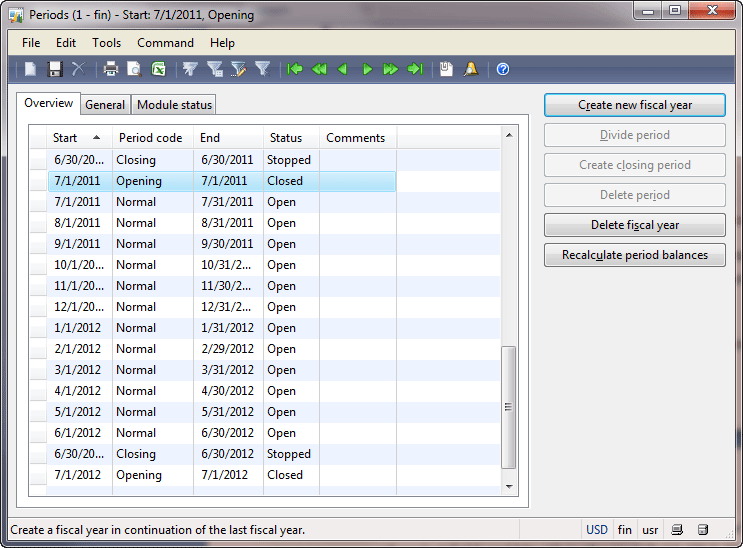This screenshot has width=743, height=548.
Task: Select the row starting 9/1/2011
Action: point(265,244)
